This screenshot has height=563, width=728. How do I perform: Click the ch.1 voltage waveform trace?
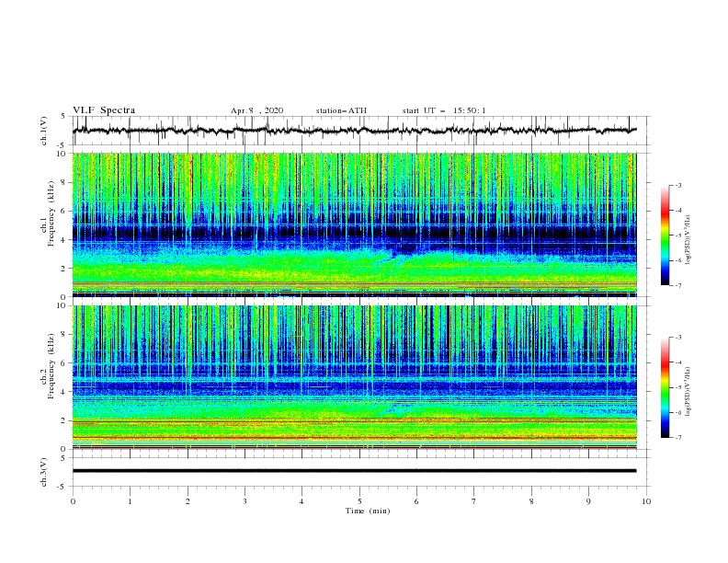tap(354, 131)
